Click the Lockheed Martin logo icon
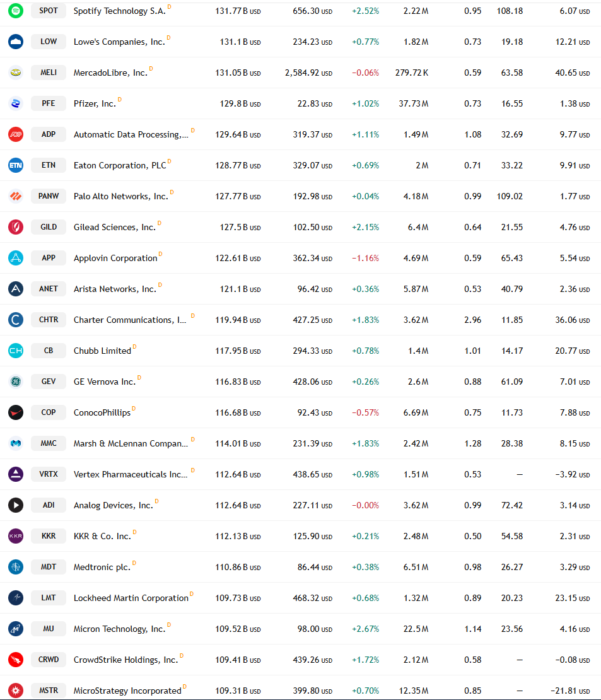 click(16, 598)
